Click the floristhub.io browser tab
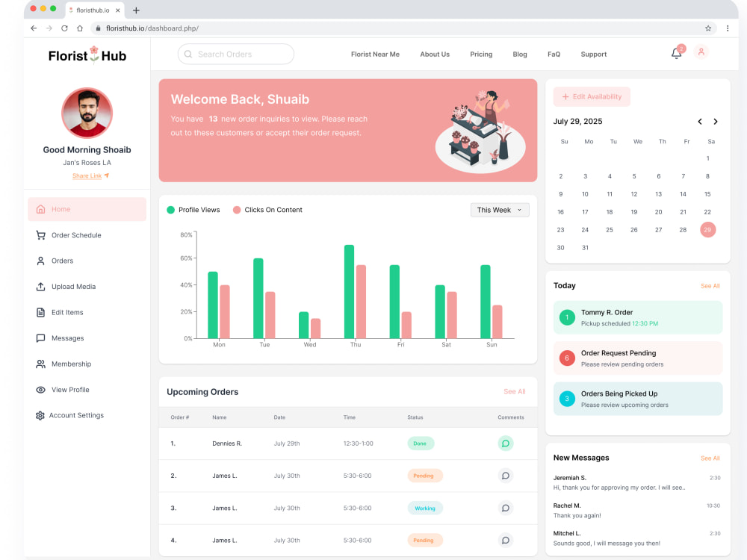 pyautogui.click(x=95, y=10)
